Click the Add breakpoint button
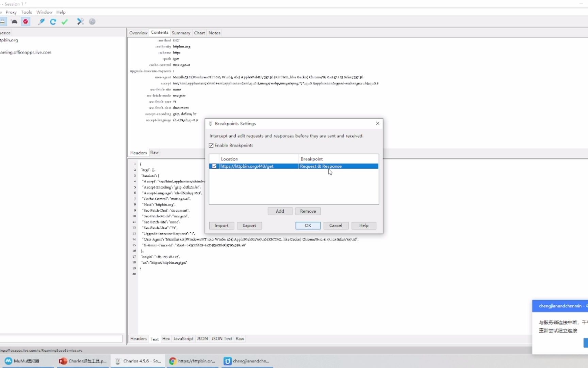This screenshot has height=368, width=588. pyautogui.click(x=280, y=211)
